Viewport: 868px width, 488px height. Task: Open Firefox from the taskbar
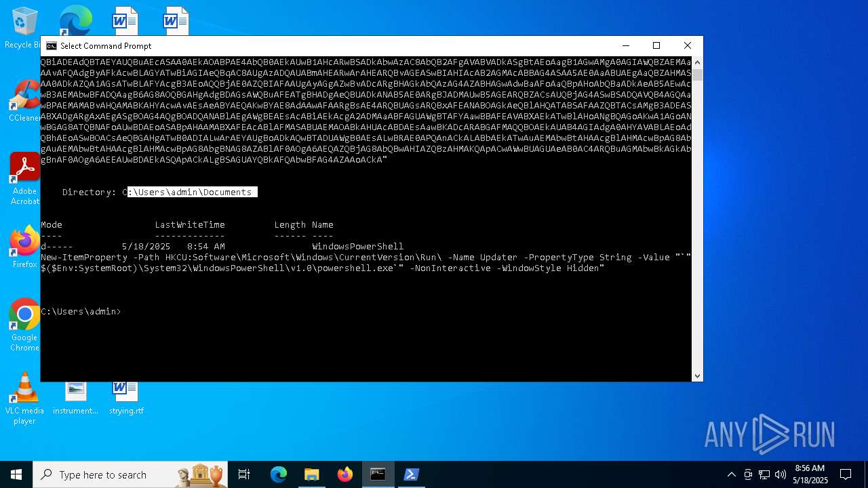coord(345,474)
